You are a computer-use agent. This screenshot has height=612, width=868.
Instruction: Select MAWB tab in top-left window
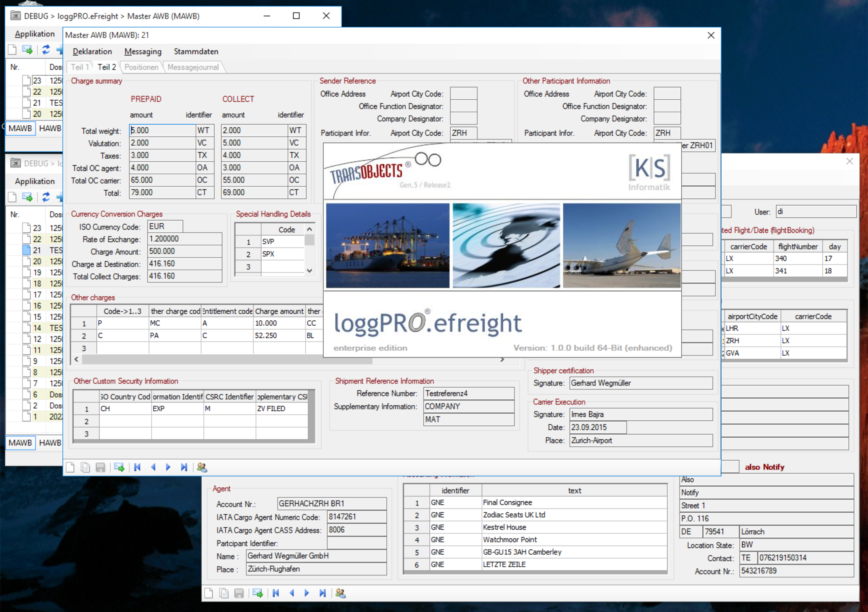pos(20,129)
